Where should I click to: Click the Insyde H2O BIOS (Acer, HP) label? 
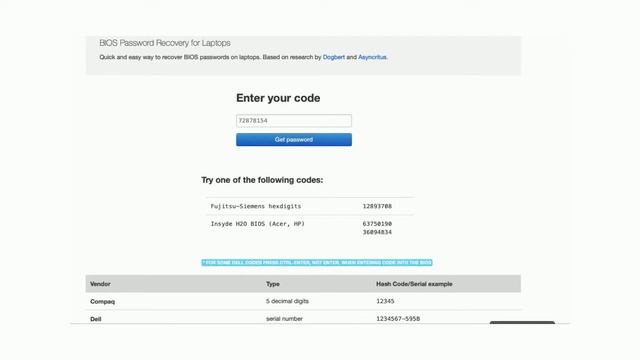(258, 224)
